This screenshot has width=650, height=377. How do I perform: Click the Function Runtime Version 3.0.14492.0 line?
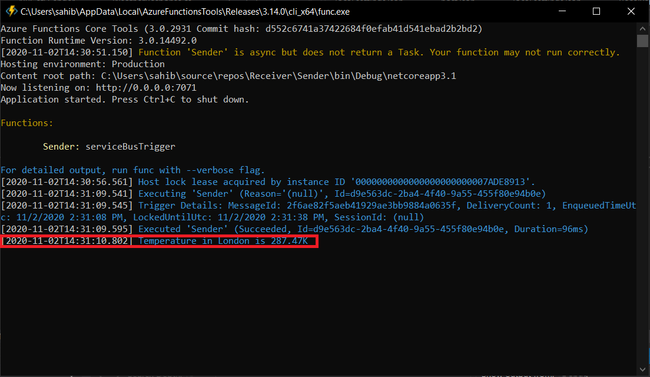(x=99, y=41)
